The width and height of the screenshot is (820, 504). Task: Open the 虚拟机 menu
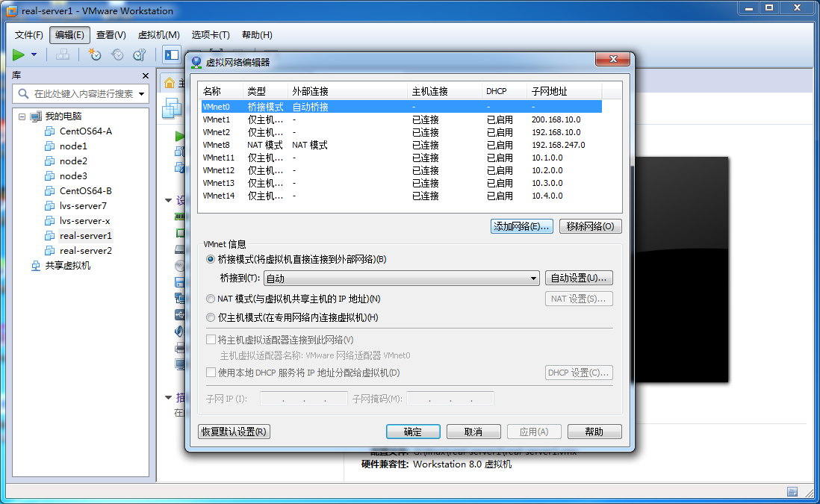[x=158, y=34]
